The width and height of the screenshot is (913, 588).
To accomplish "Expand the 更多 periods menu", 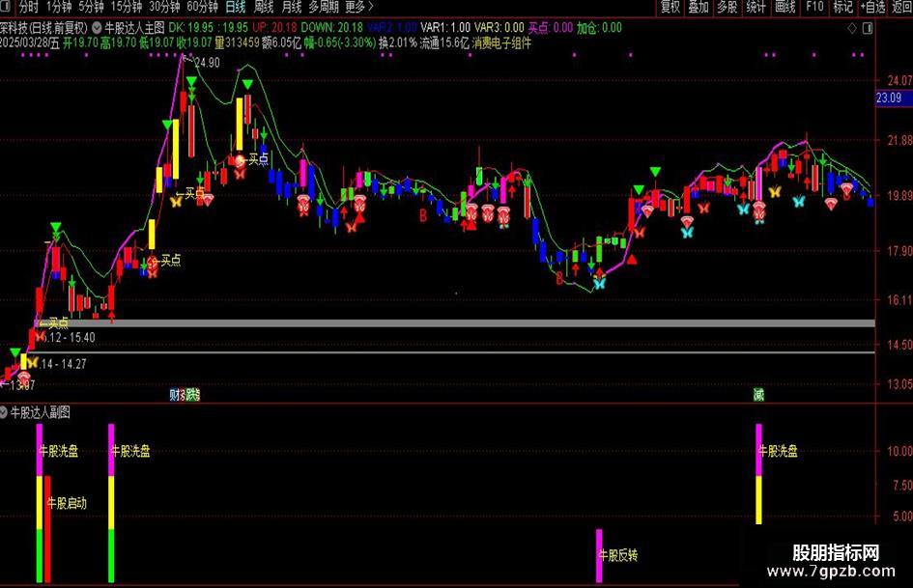I will tap(358, 7).
